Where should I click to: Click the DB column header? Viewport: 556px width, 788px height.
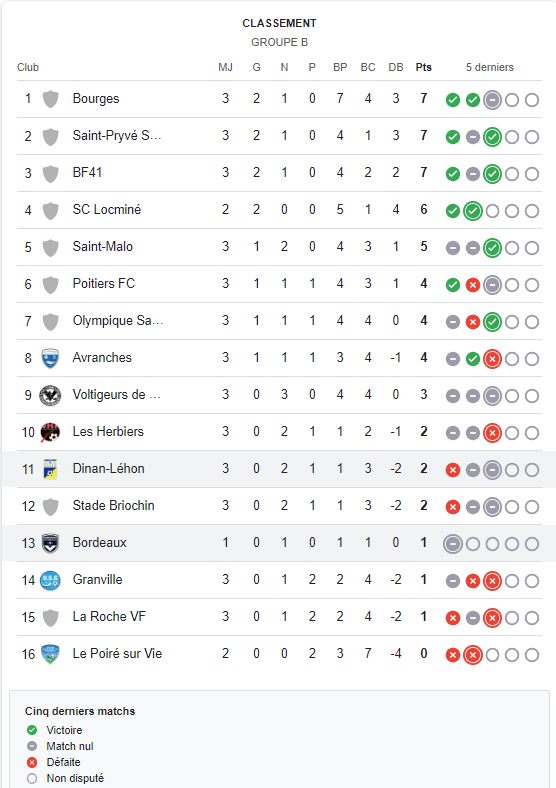(396, 67)
